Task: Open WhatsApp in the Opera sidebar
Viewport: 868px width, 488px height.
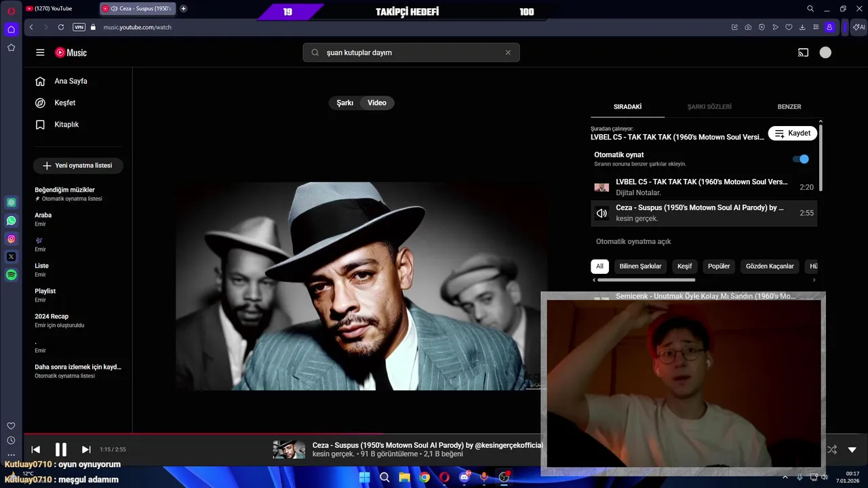Action: [x=11, y=220]
